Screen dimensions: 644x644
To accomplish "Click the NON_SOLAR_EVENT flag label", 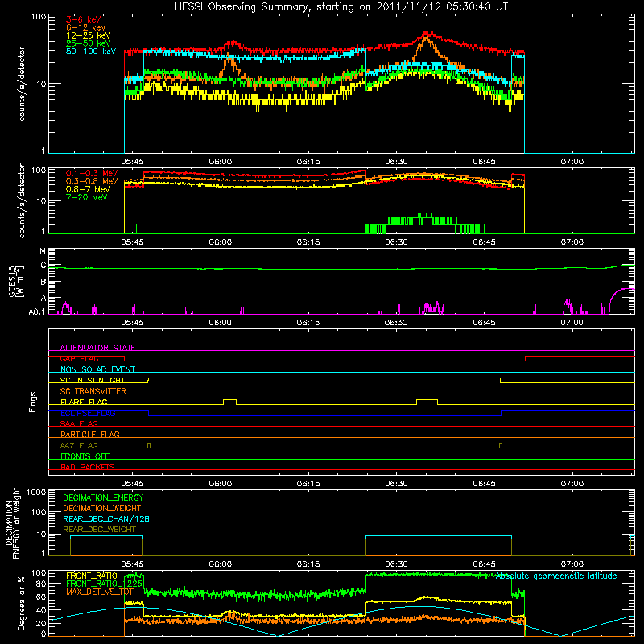I will tap(97, 369).
